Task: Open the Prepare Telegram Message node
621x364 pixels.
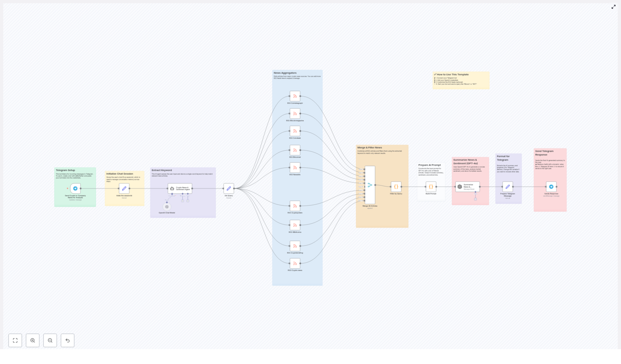Action: (x=508, y=187)
